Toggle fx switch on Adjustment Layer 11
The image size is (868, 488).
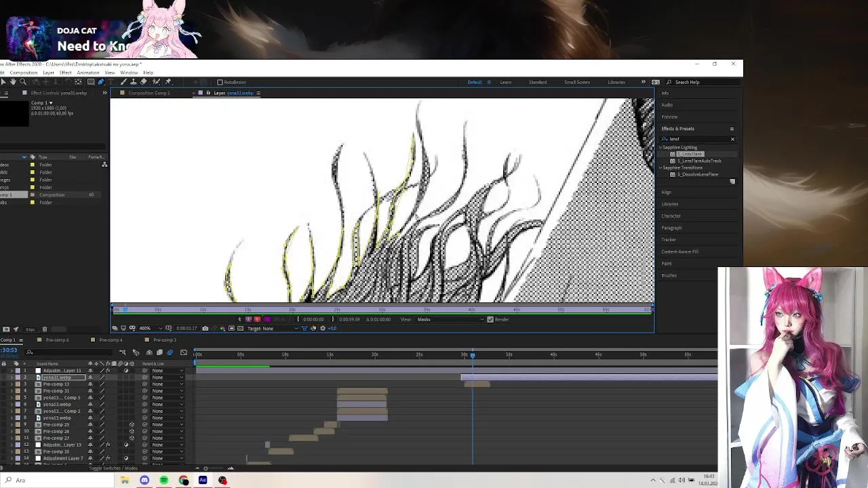(108, 371)
